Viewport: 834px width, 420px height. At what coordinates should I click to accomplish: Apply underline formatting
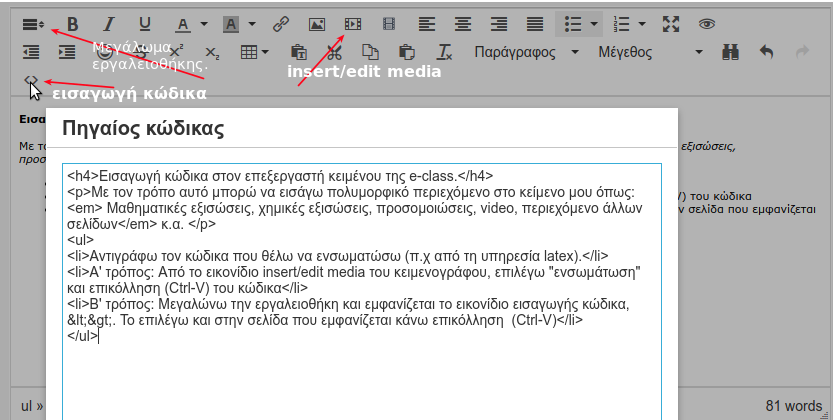(145, 24)
